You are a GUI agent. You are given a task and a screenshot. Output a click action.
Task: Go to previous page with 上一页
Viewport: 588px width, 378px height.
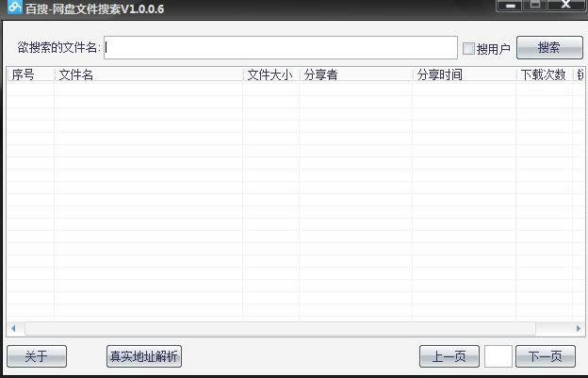click(449, 356)
